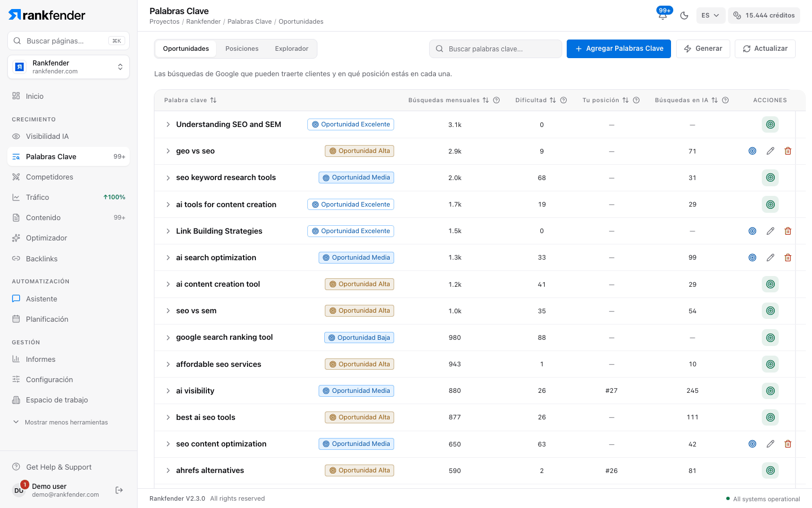Click the Agregar Palabras Clave button
Image resolution: width=812 pixels, height=508 pixels.
pos(619,49)
